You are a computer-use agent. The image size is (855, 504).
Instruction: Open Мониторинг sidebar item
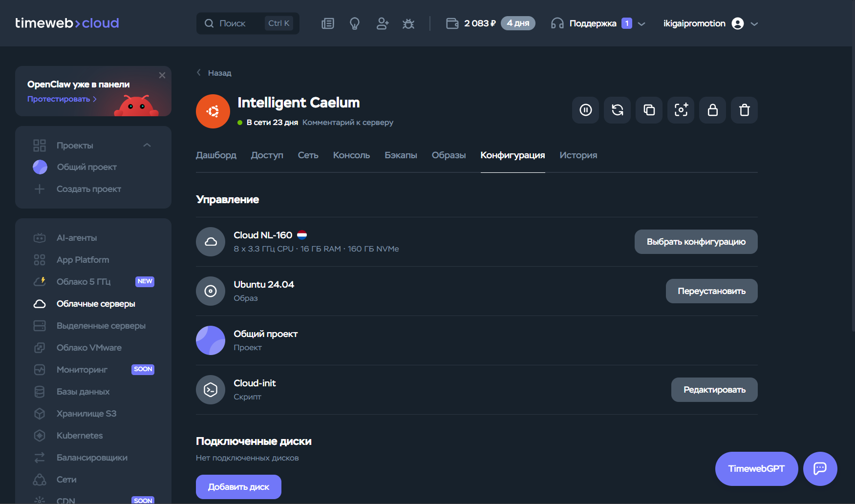82,370
